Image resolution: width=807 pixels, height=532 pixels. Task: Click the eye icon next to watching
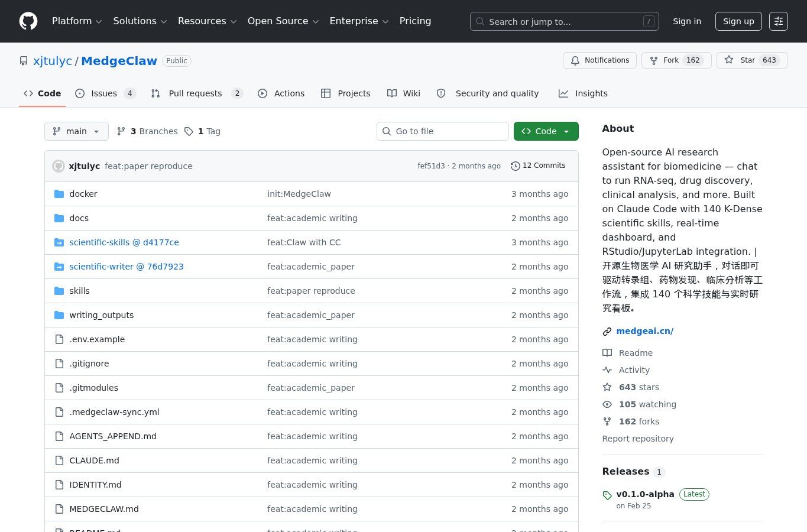click(x=607, y=404)
